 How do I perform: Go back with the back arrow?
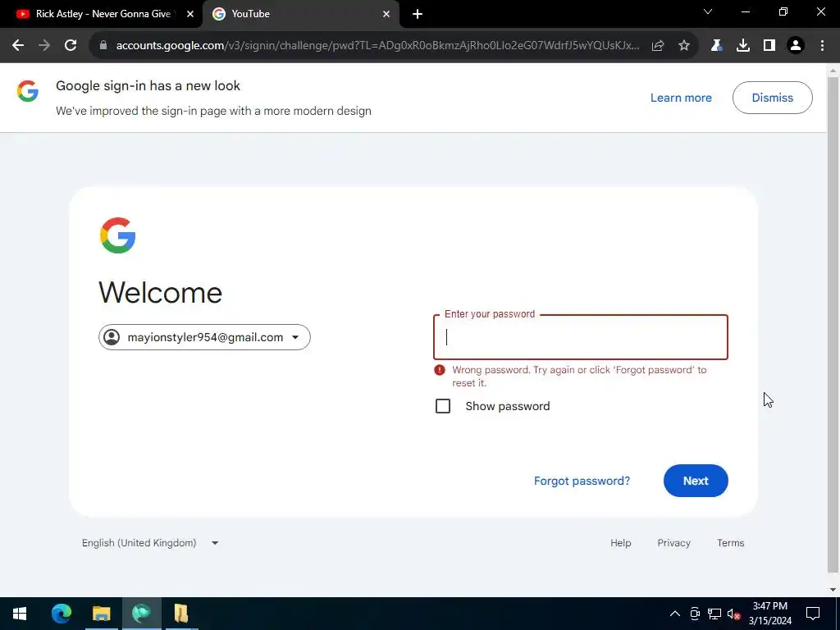pyautogui.click(x=18, y=46)
